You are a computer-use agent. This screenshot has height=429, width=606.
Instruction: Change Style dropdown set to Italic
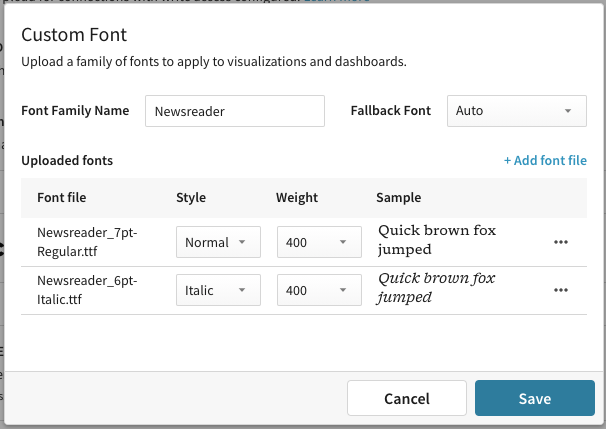(218, 290)
